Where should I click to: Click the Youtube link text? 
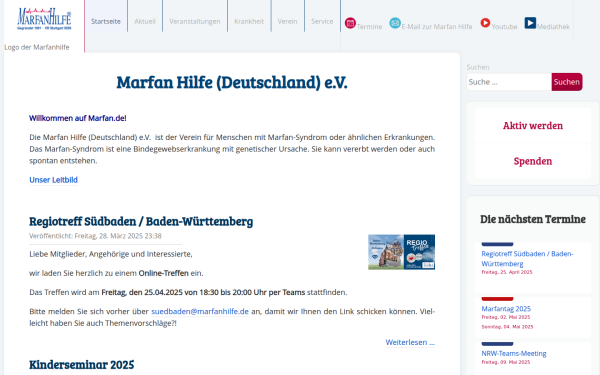point(504,27)
